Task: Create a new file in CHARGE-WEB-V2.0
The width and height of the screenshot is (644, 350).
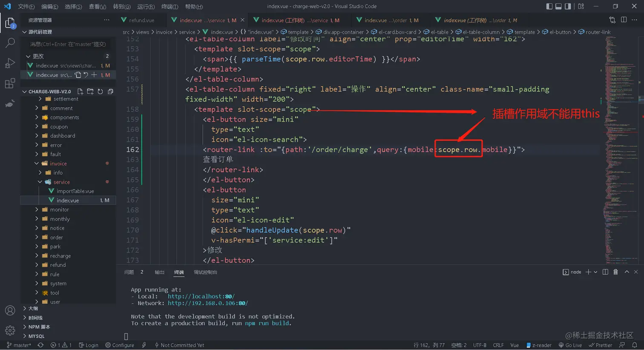Action: pyautogui.click(x=80, y=91)
